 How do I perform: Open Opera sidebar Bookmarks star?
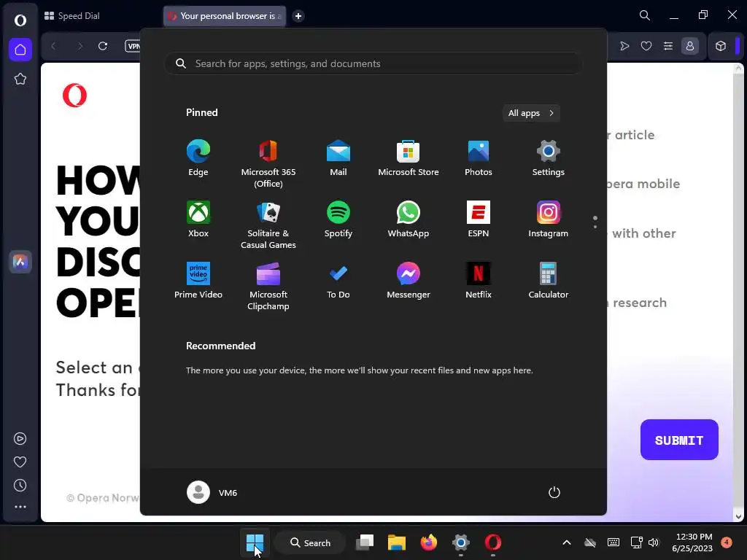click(x=20, y=79)
